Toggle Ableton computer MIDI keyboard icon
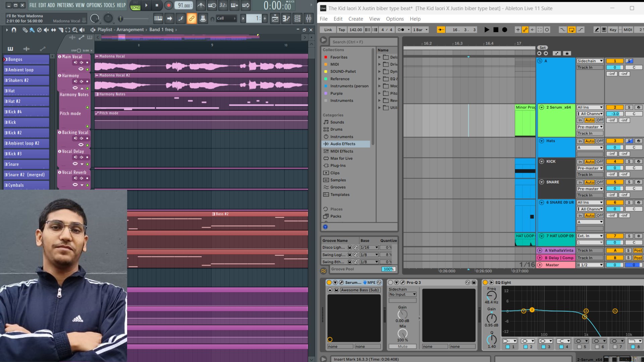 pos(604,30)
